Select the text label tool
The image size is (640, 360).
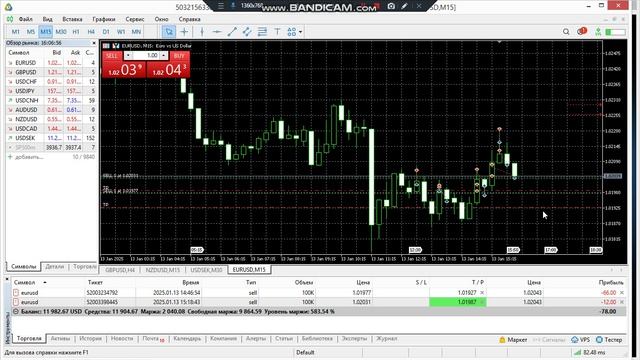tap(277, 32)
